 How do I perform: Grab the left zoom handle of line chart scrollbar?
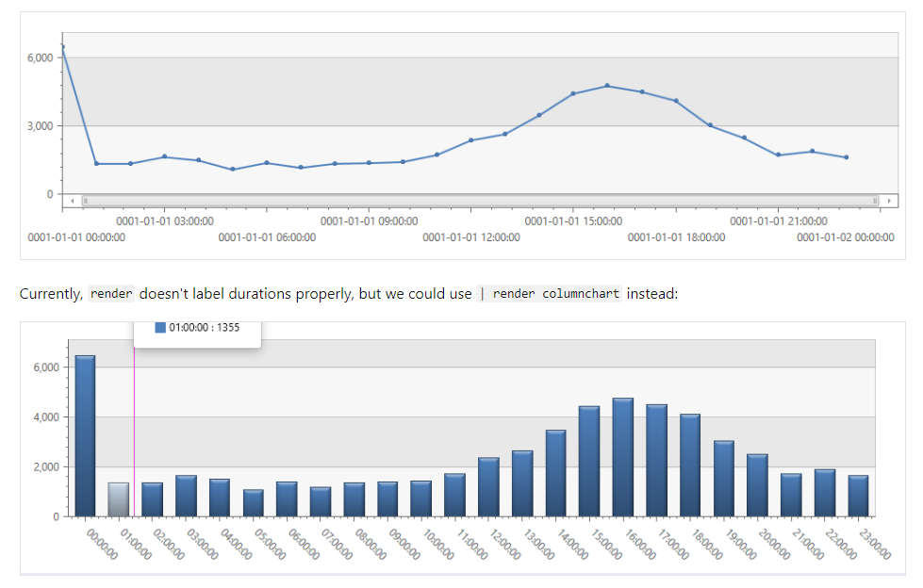coord(86,201)
